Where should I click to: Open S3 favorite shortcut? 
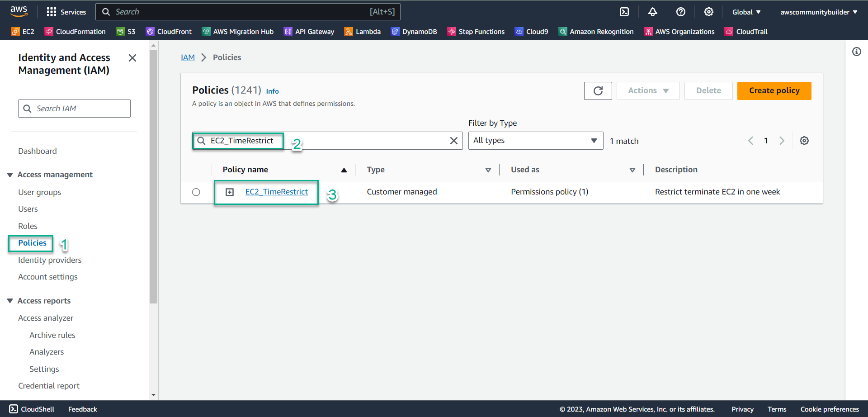tap(126, 32)
